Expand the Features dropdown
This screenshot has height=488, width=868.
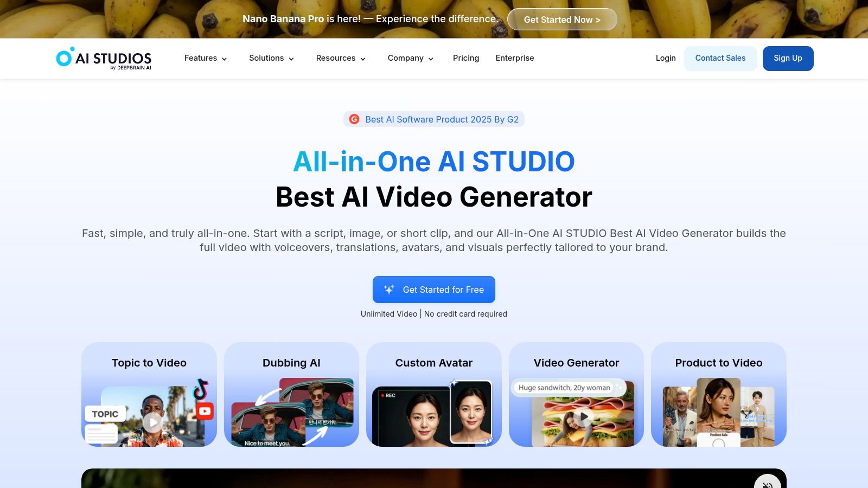(205, 58)
